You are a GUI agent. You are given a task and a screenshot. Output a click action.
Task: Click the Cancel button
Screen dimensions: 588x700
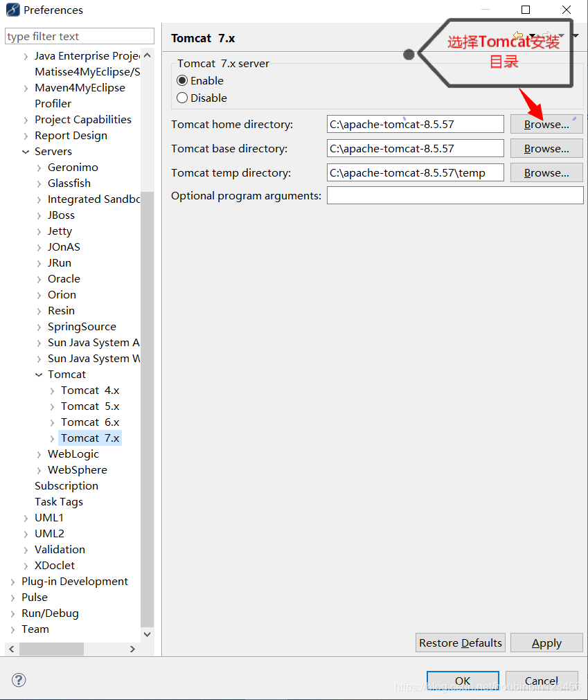click(x=542, y=681)
